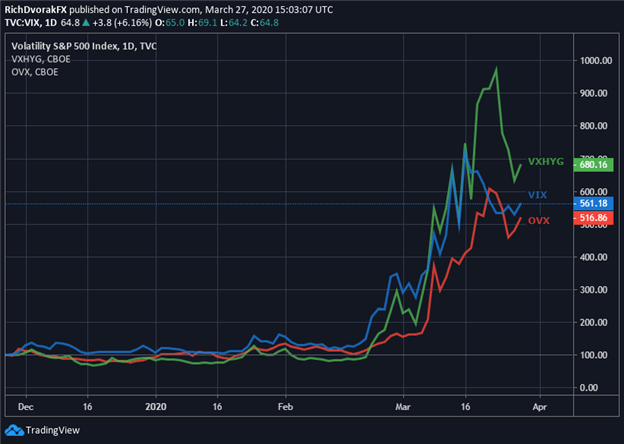The height and width of the screenshot is (444, 624).
Task: Click the 2020 date axis label
Action: [156, 407]
